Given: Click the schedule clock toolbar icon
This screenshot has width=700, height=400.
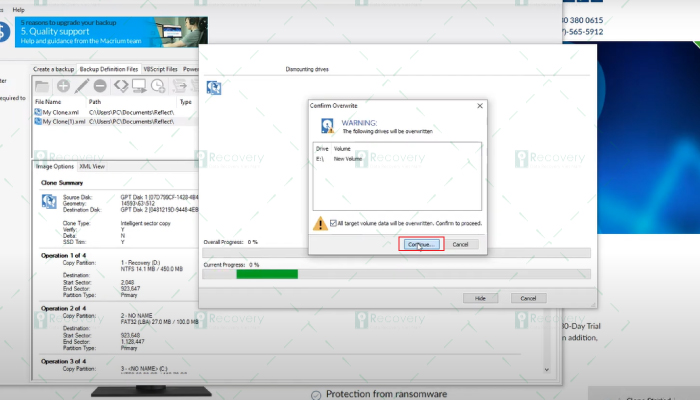Looking at the screenshot, I should 158,86.
